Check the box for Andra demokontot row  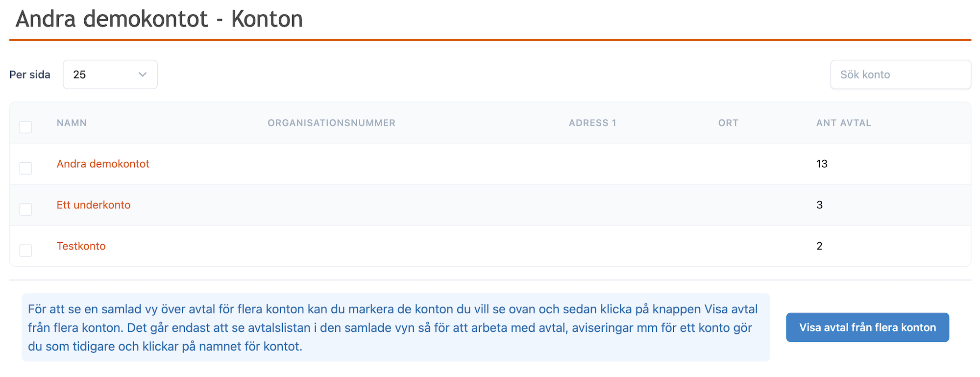click(25, 168)
